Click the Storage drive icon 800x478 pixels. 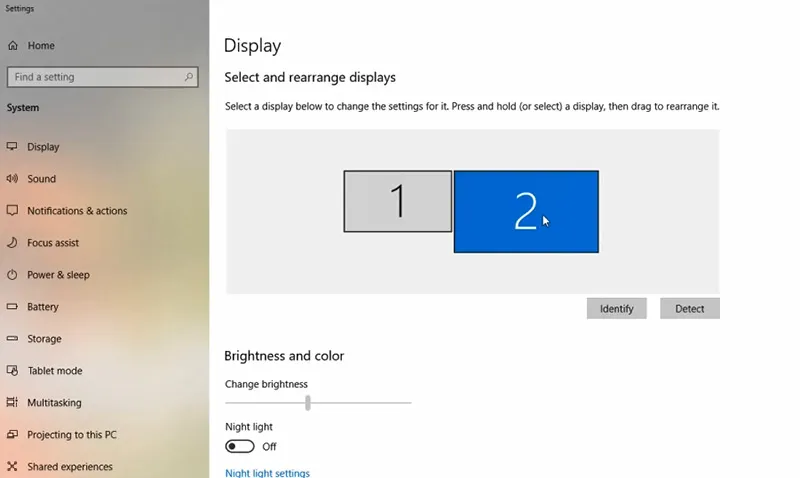point(12,339)
